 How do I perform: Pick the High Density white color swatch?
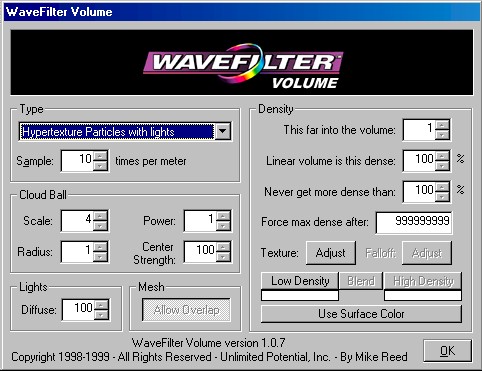click(423, 295)
